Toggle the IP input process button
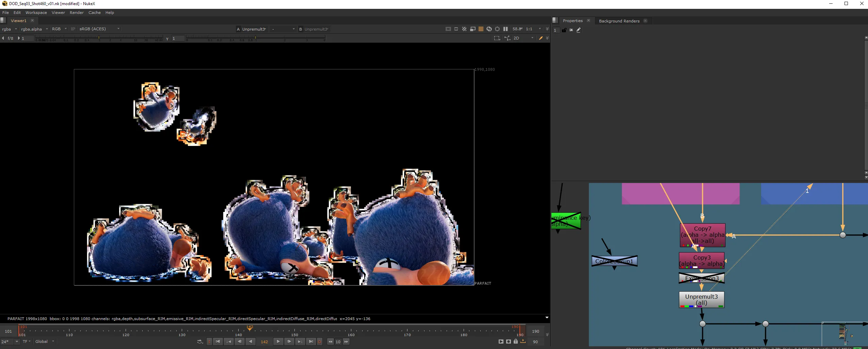 [73, 29]
